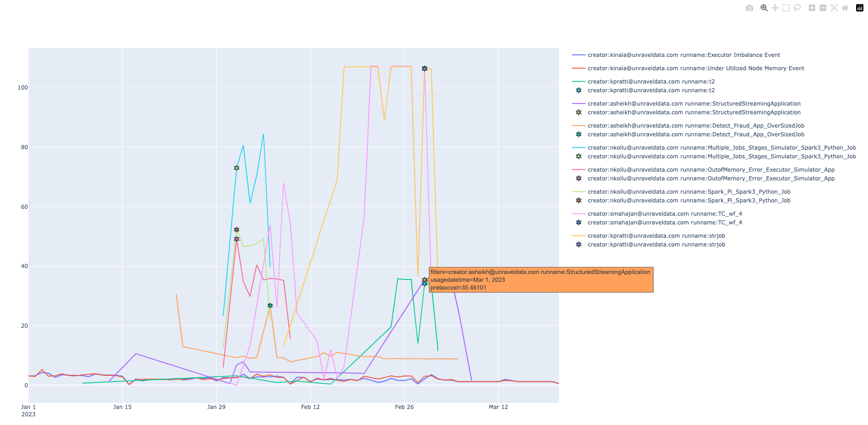Click the 'usagedatetime=Mar 1, 2023' tooltip line
Screen dimensions: 868x425
(x=468, y=280)
